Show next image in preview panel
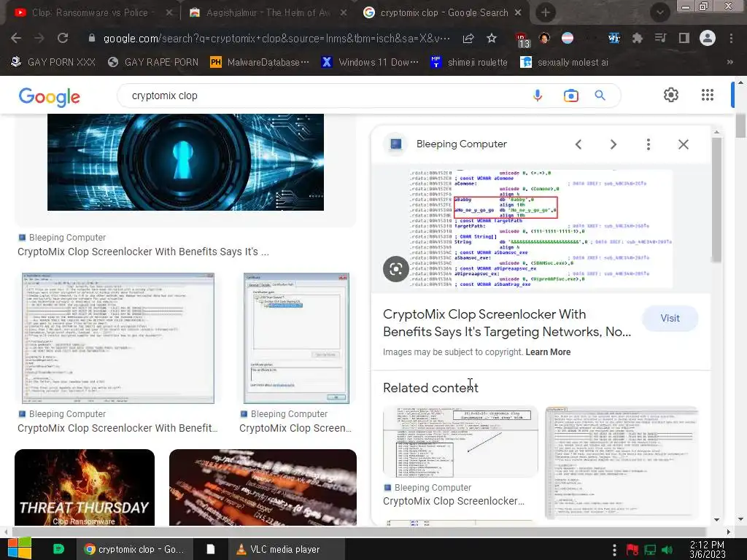The height and width of the screenshot is (560, 747). click(613, 144)
